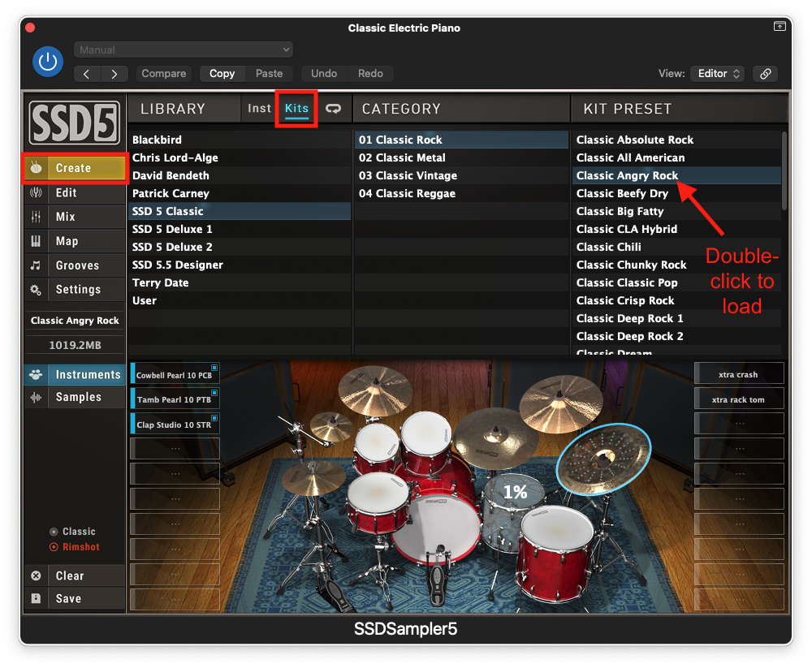812x668 pixels.
Task: Click the kit preset list scrollbar
Action: 784,171
